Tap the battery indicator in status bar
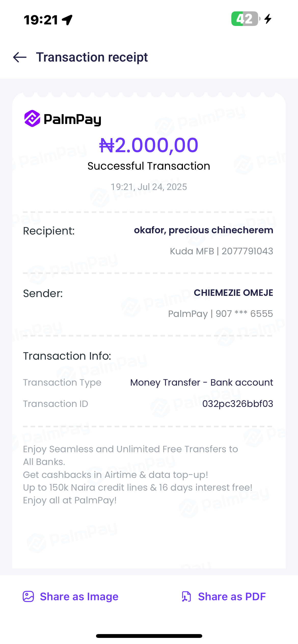Viewport: 298px width, 644px height. click(x=245, y=19)
